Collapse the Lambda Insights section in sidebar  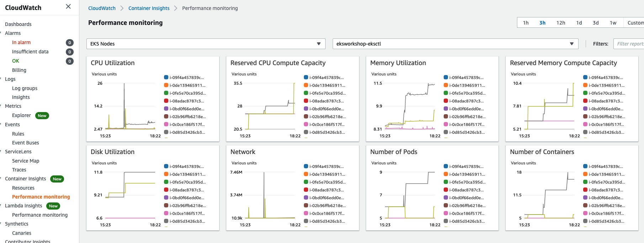coord(1,206)
